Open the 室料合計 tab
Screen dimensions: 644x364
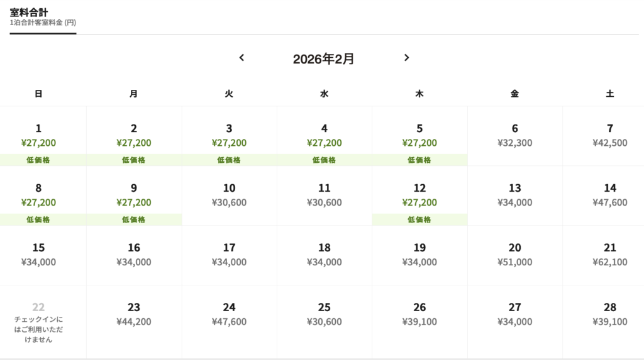pyautogui.click(x=43, y=18)
